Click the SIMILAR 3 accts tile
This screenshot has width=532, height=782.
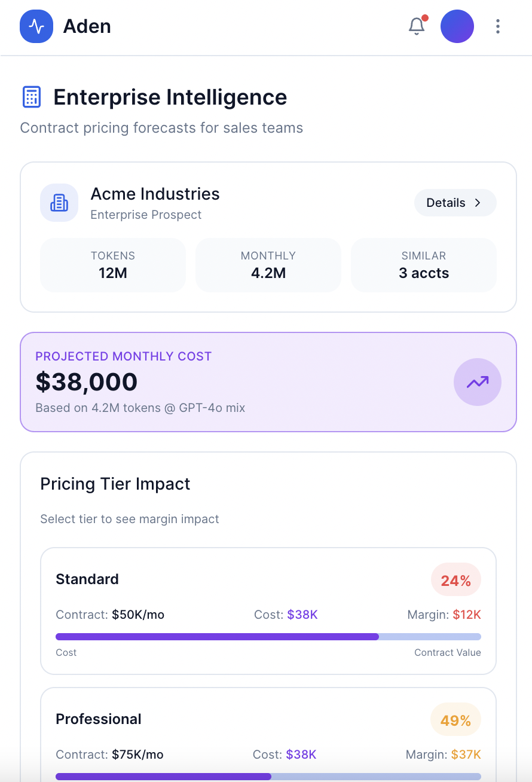pyautogui.click(x=424, y=265)
